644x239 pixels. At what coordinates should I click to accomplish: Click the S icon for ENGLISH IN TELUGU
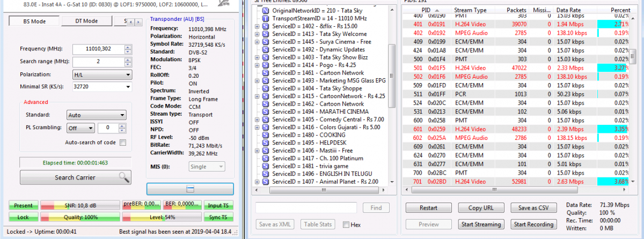point(265,174)
